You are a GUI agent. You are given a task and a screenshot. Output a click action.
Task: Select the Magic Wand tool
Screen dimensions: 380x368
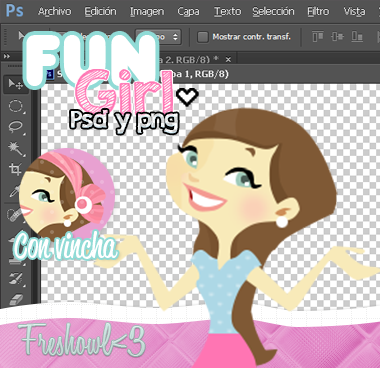(x=15, y=149)
